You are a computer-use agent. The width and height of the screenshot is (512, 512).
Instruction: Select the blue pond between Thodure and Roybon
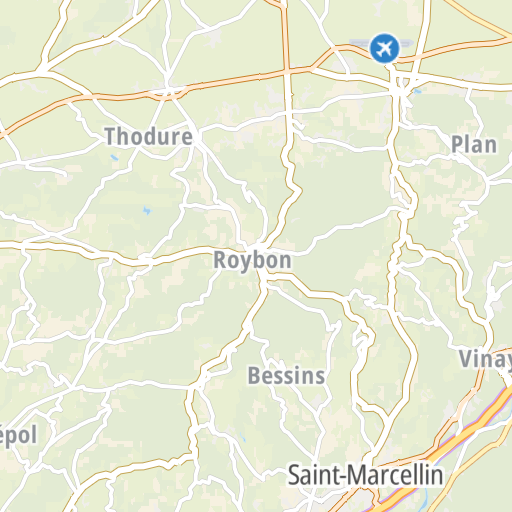pyautogui.click(x=147, y=210)
